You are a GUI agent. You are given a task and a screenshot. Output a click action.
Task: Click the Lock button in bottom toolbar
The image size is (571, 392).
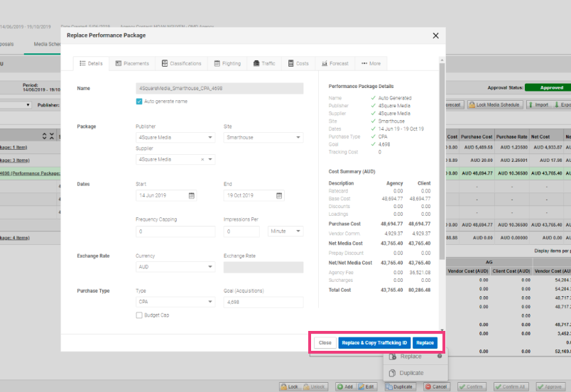coord(289,386)
